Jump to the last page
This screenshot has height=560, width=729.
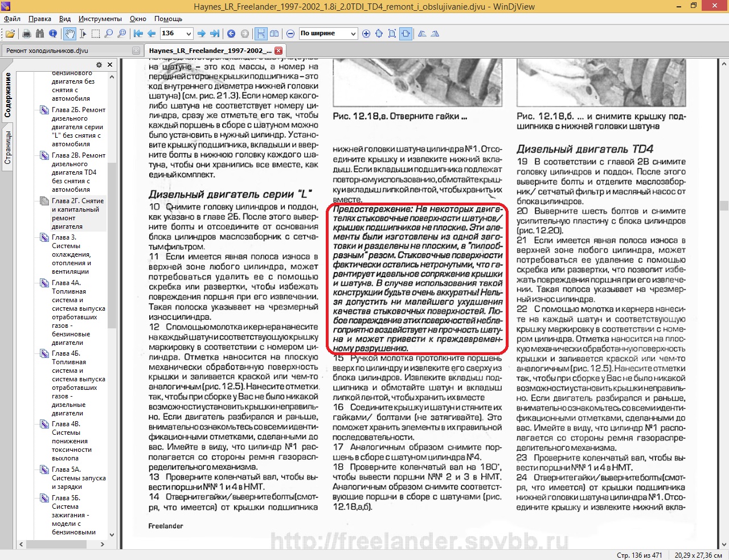(215, 34)
